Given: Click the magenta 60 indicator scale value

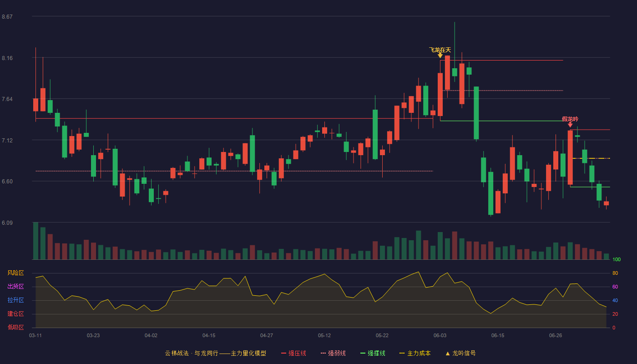Looking at the screenshot, I should pyautogui.click(x=615, y=287).
